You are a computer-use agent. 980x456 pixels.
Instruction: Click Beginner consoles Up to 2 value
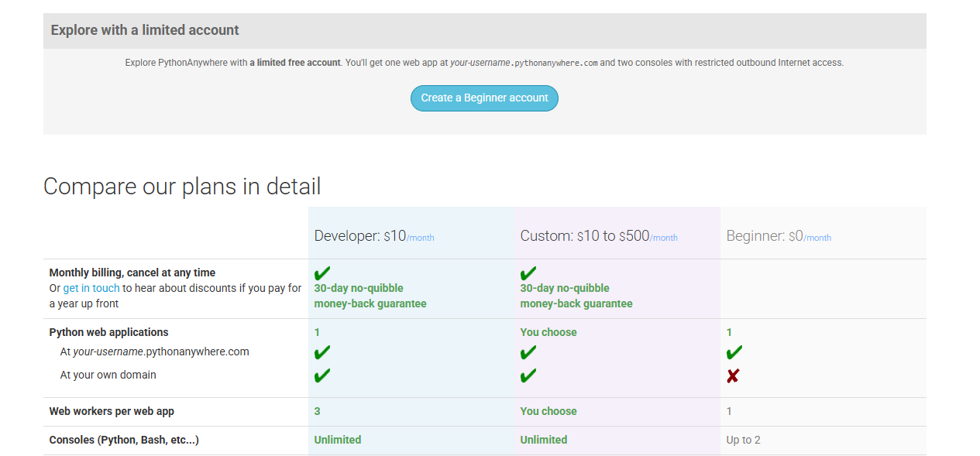pos(744,440)
